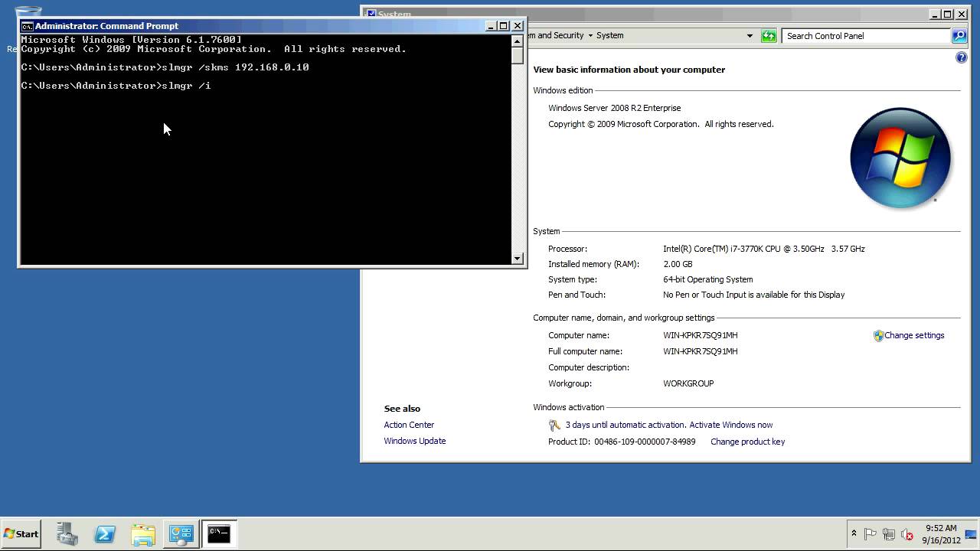Viewport: 980px width, 551px height.
Task: Expand the address bar history dropdown
Action: [x=750, y=36]
